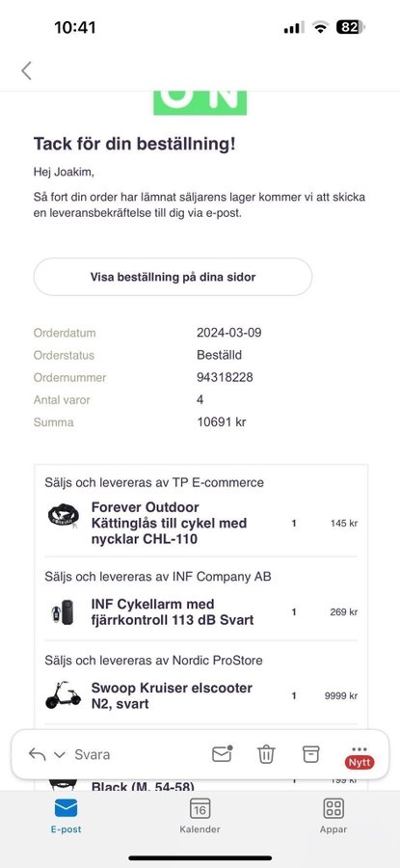Mark email as unread with envelope icon

tap(222, 753)
